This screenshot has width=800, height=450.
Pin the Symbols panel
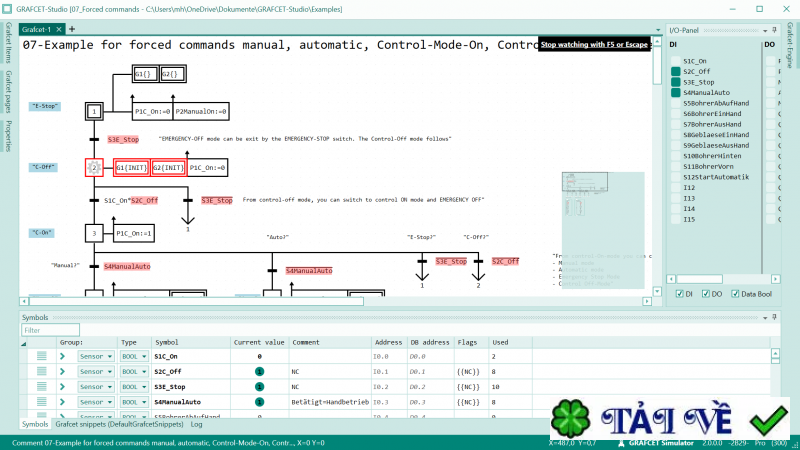774,317
